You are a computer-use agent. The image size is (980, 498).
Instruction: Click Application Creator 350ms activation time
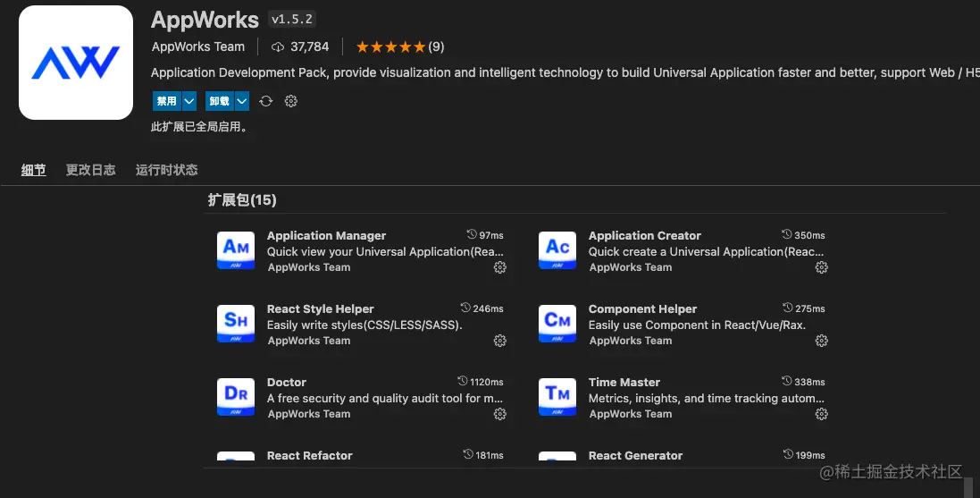pos(803,235)
